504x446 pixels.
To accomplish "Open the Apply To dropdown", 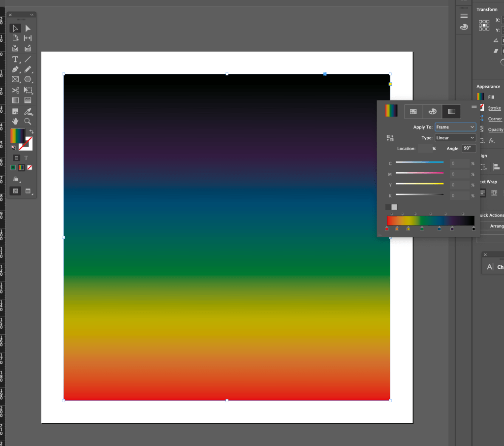I will tap(455, 127).
